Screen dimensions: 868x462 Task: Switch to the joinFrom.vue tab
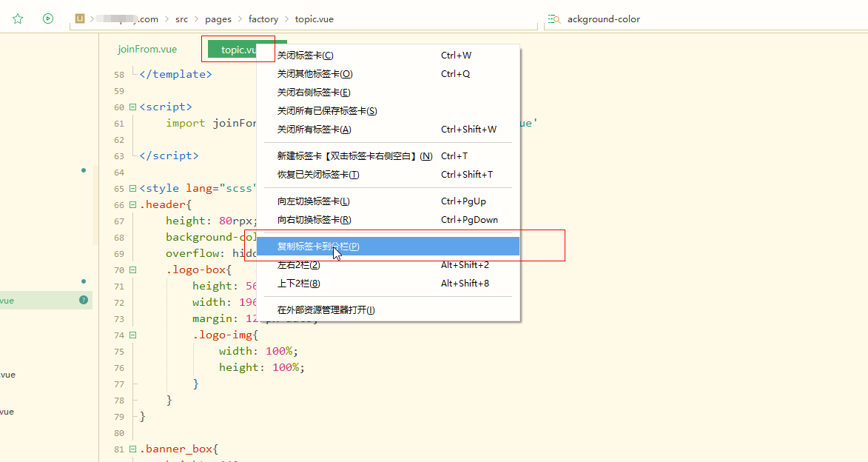[147, 50]
